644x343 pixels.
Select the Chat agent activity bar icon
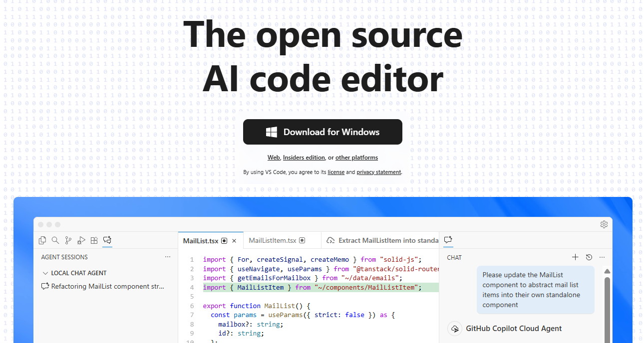pyautogui.click(x=107, y=240)
